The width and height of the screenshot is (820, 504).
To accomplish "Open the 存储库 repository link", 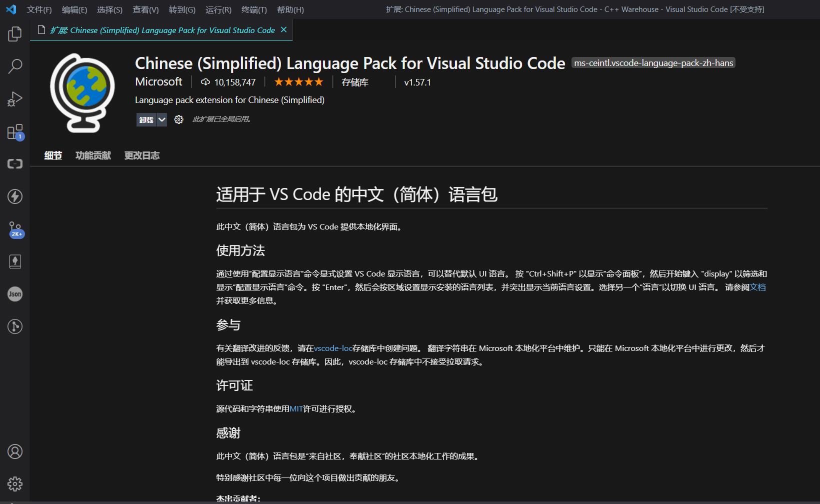I will click(x=355, y=82).
